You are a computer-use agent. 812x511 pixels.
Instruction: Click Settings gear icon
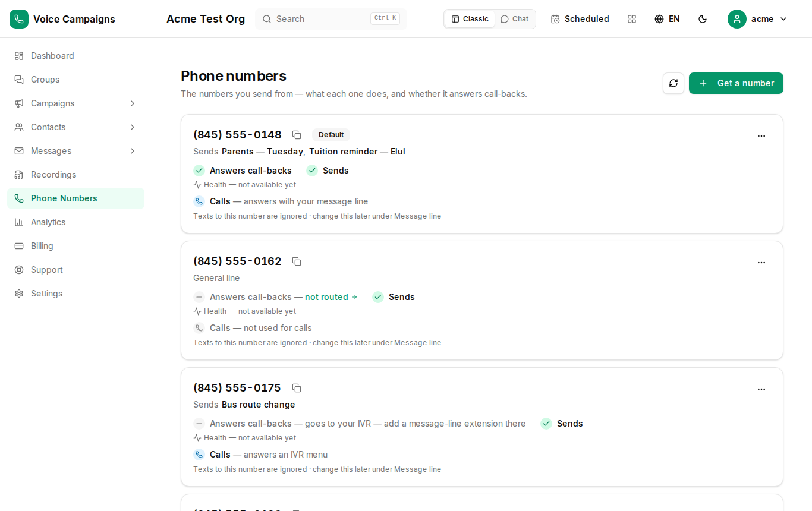(x=19, y=294)
